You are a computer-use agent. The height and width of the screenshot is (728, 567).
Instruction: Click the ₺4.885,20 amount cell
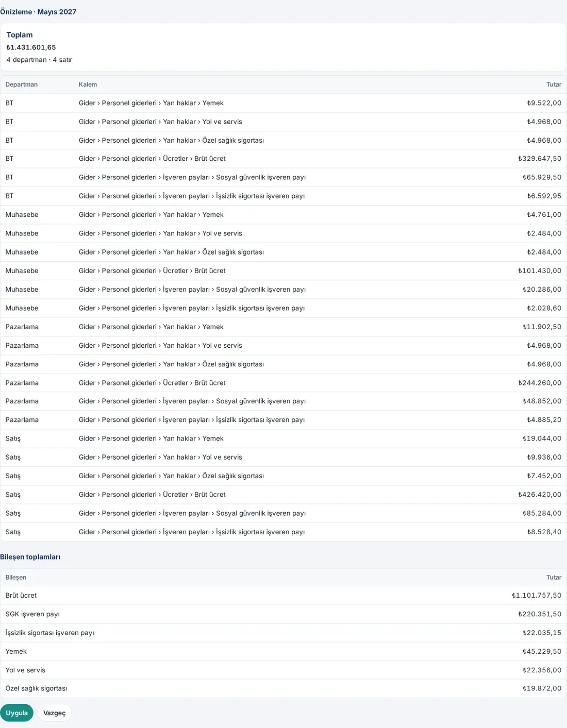(544, 420)
